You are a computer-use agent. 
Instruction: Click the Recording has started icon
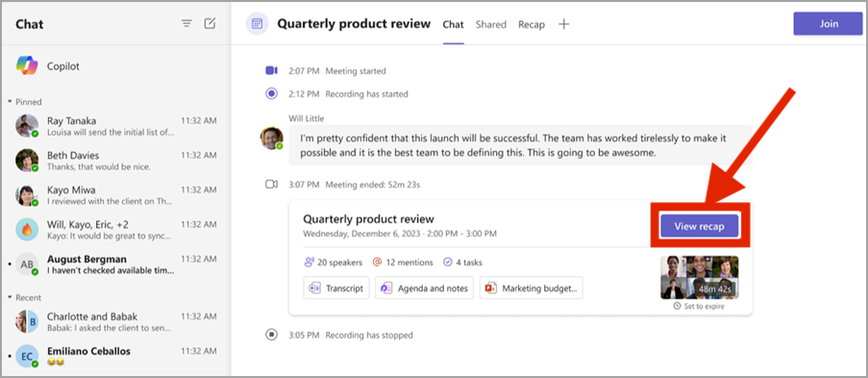(271, 93)
